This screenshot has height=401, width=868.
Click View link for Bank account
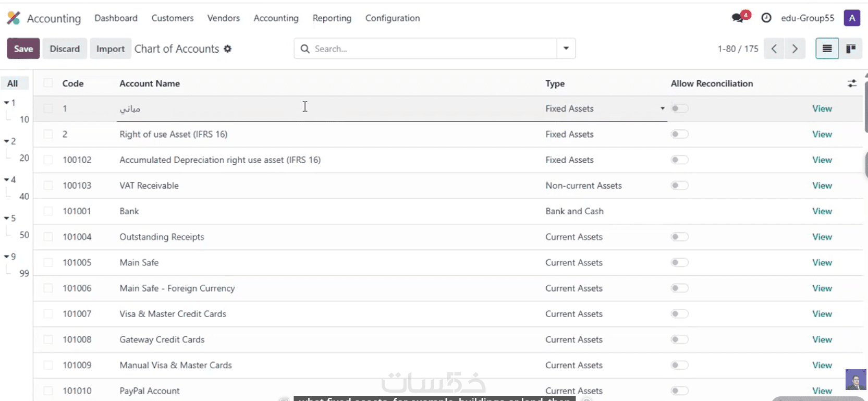click(x=822, y=211)
